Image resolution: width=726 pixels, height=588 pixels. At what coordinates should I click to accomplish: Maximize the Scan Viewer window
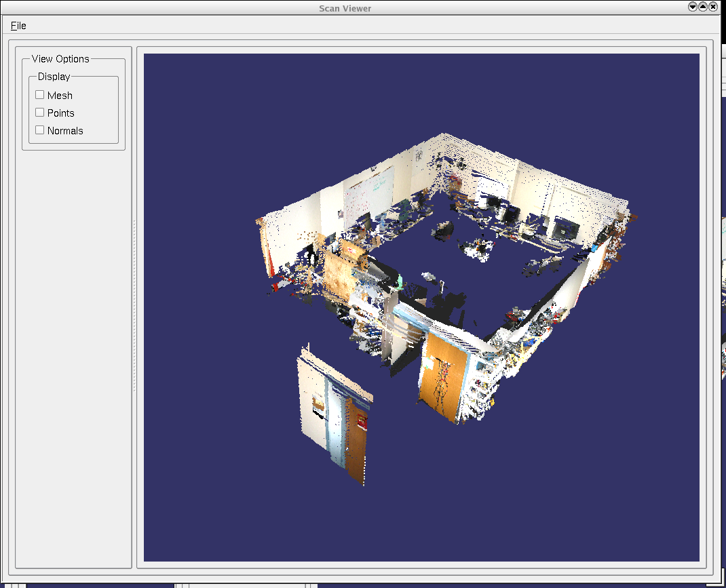(703, 7)
